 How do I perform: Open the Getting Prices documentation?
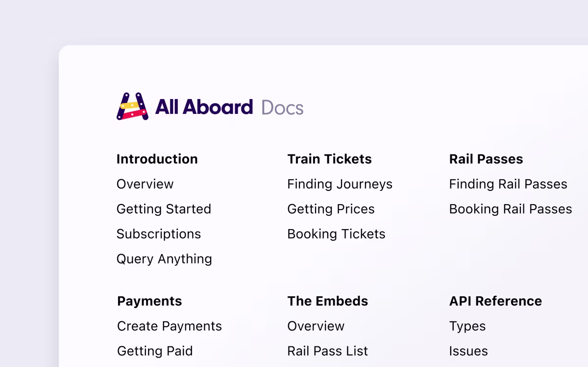(331, 209)
